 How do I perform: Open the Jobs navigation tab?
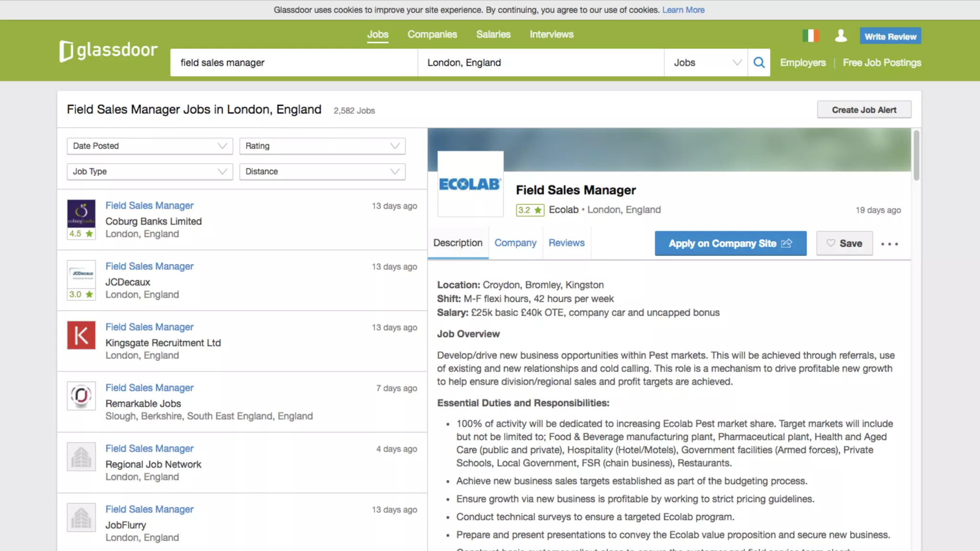click(x=378, y=34)
